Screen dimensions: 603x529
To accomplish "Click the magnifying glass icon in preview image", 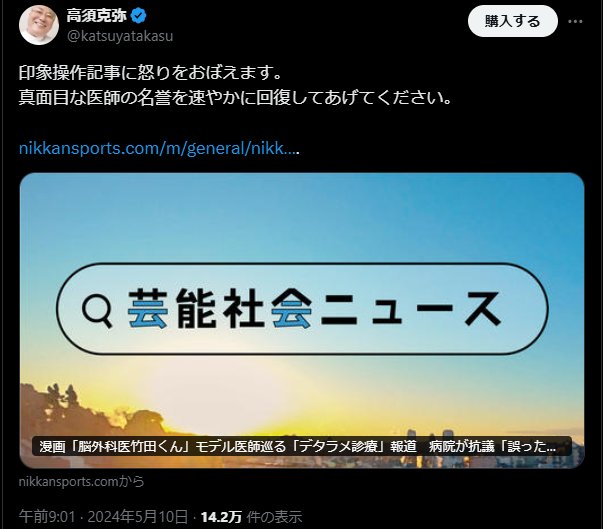I will (97, 310).
